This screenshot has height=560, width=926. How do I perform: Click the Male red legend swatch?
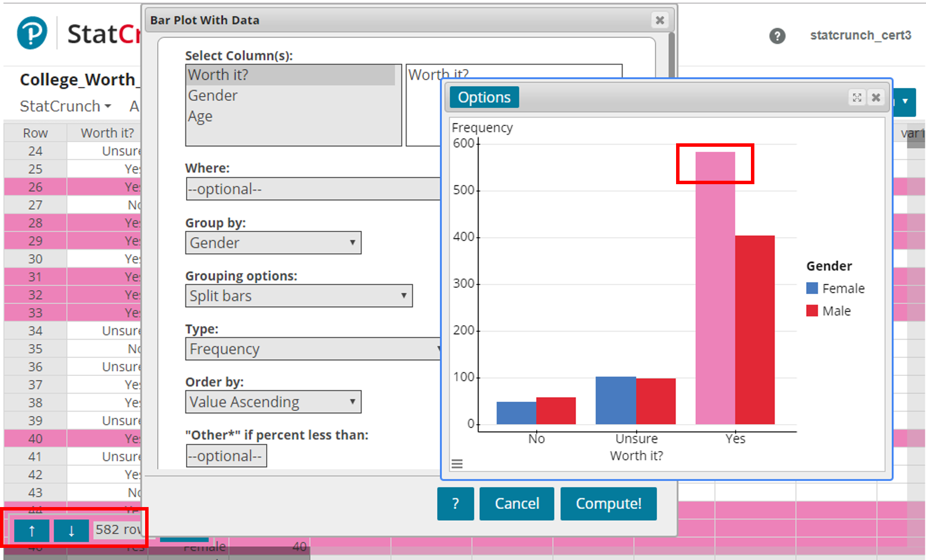pos(812,310)
